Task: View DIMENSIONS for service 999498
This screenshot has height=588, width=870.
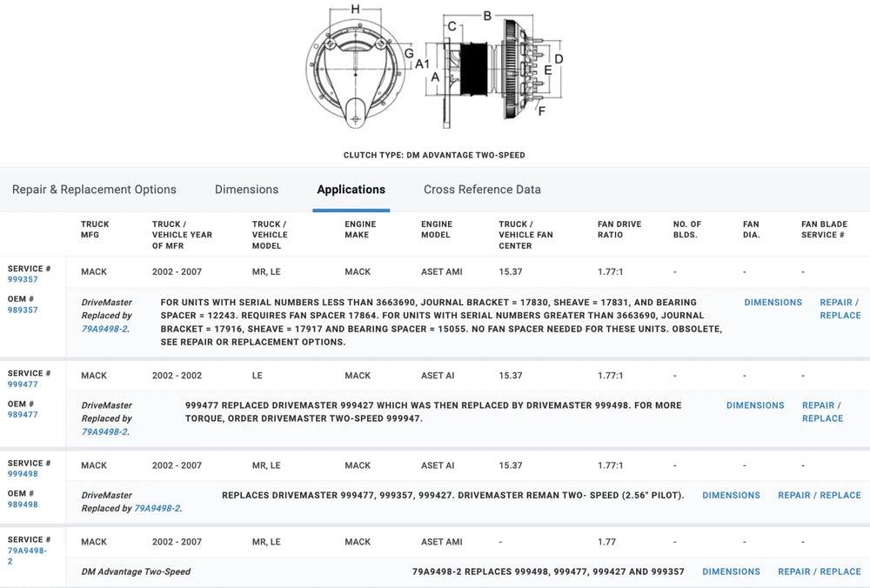Action: coord(731,496)
